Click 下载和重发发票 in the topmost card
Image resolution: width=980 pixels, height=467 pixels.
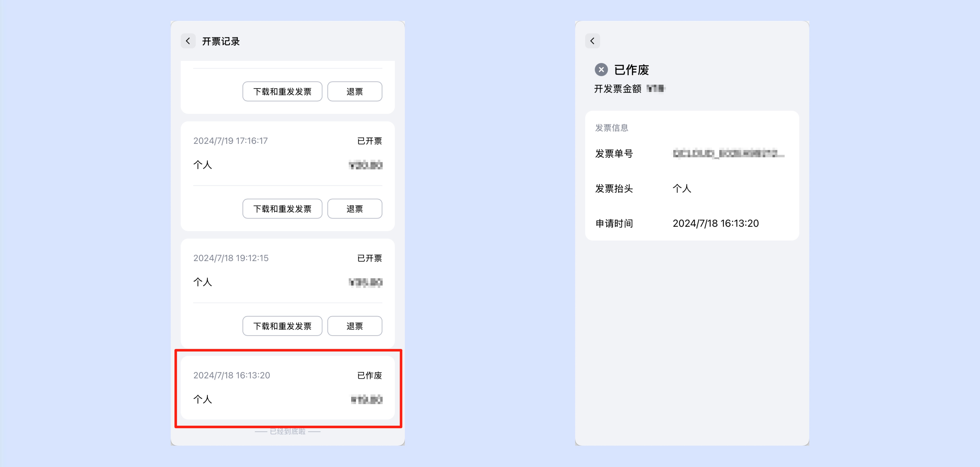(x=282, y=92)
